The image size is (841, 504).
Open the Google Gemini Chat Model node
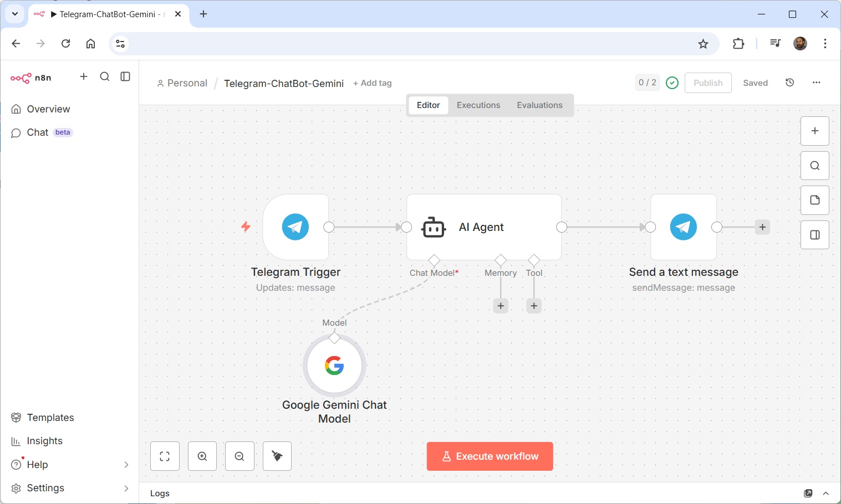[334, 366]
